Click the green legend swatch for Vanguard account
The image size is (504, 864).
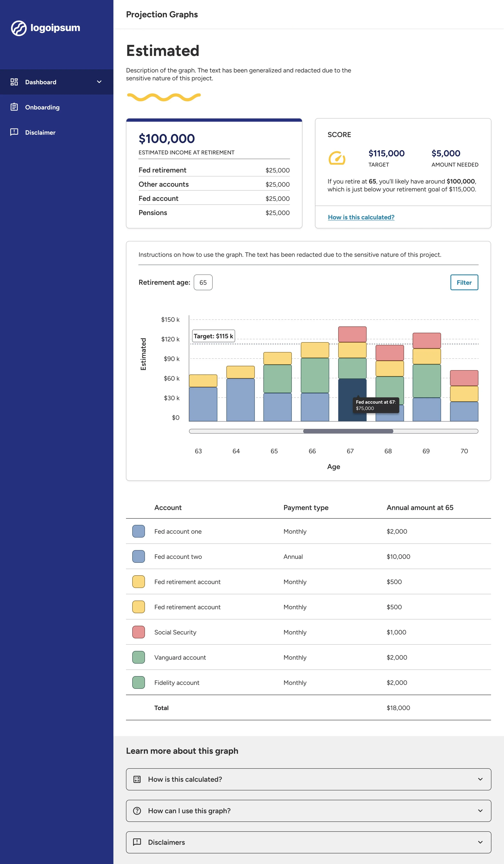pos(138,657)
